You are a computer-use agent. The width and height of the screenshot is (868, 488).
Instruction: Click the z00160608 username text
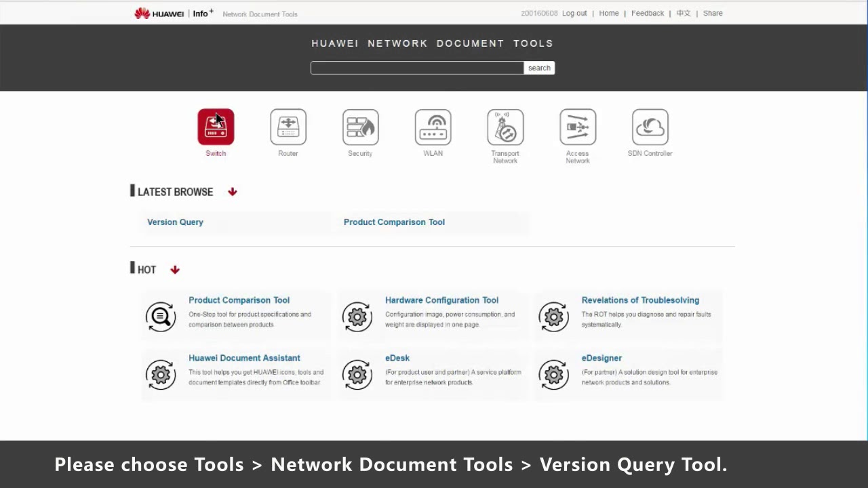pos(539,14)
